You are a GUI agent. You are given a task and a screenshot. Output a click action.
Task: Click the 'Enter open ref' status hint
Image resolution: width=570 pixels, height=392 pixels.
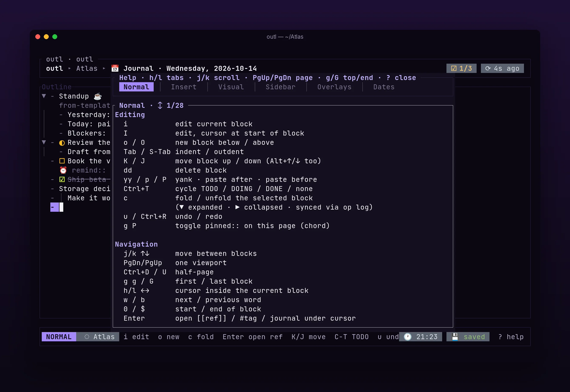253,337
